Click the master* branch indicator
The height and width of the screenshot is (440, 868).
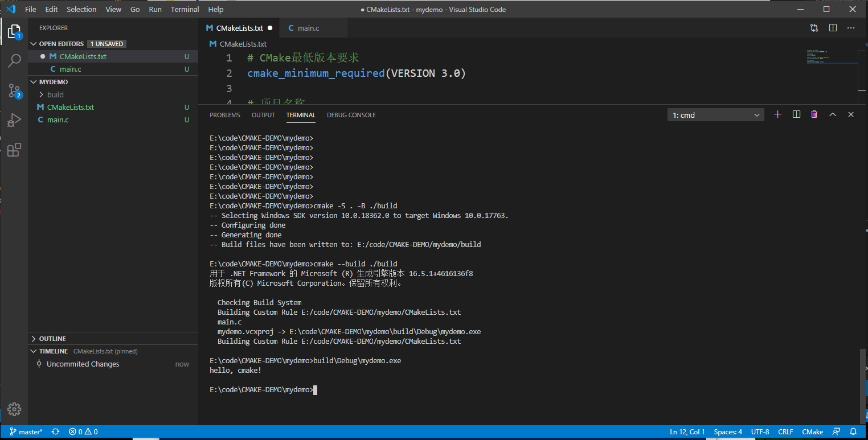tap(25, 431)
